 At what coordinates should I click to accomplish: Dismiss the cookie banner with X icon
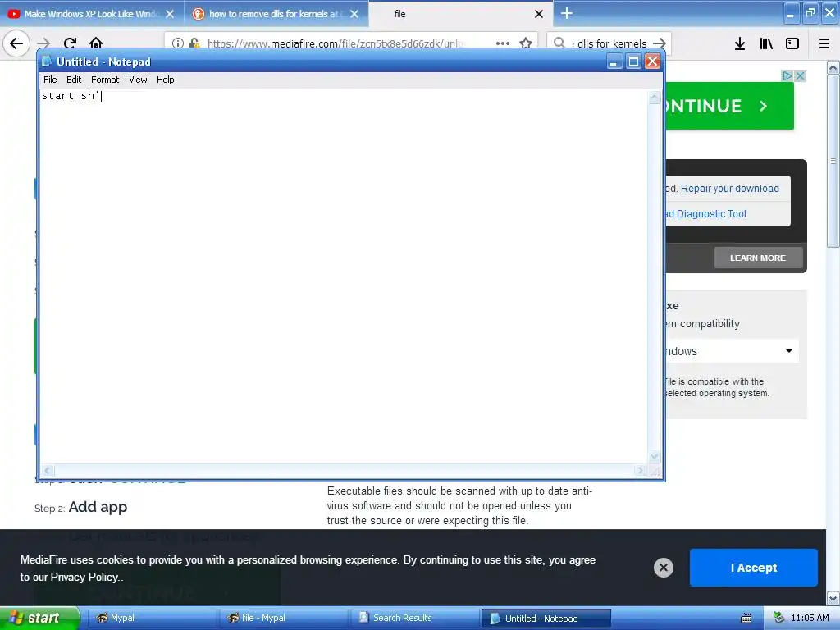[x=663, y=568]
